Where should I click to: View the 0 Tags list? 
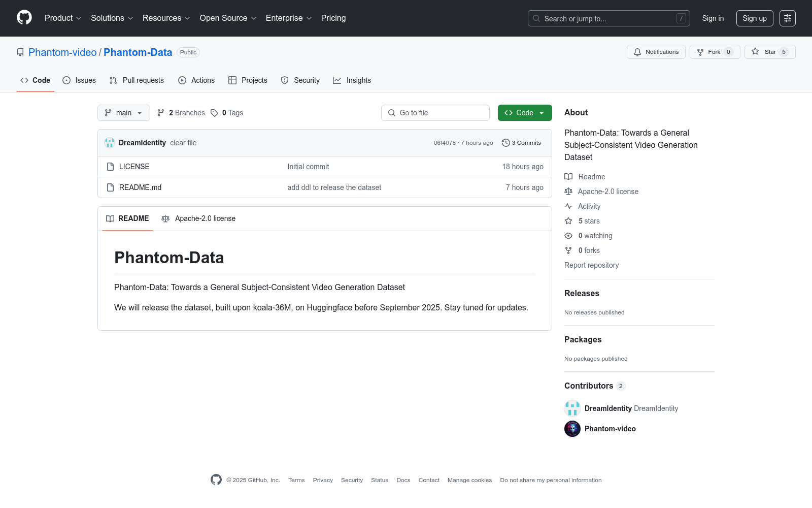(x=227, y=113)
